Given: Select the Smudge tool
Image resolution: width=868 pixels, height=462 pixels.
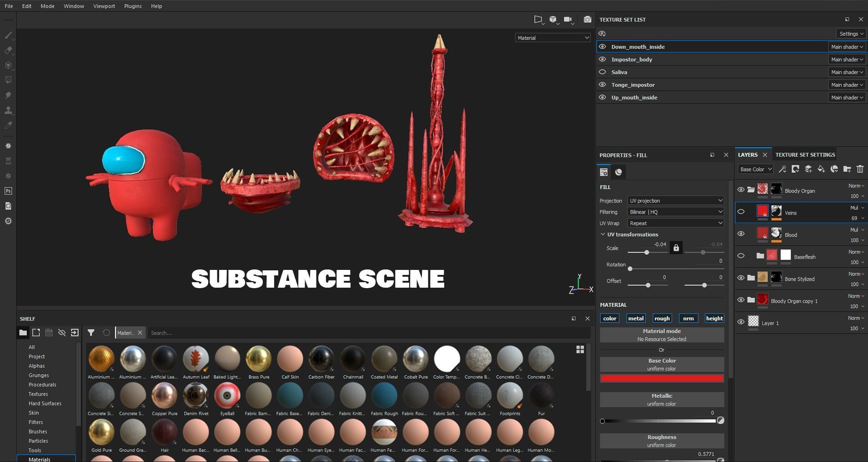Looking at the screenshot, I should [8, 95].
